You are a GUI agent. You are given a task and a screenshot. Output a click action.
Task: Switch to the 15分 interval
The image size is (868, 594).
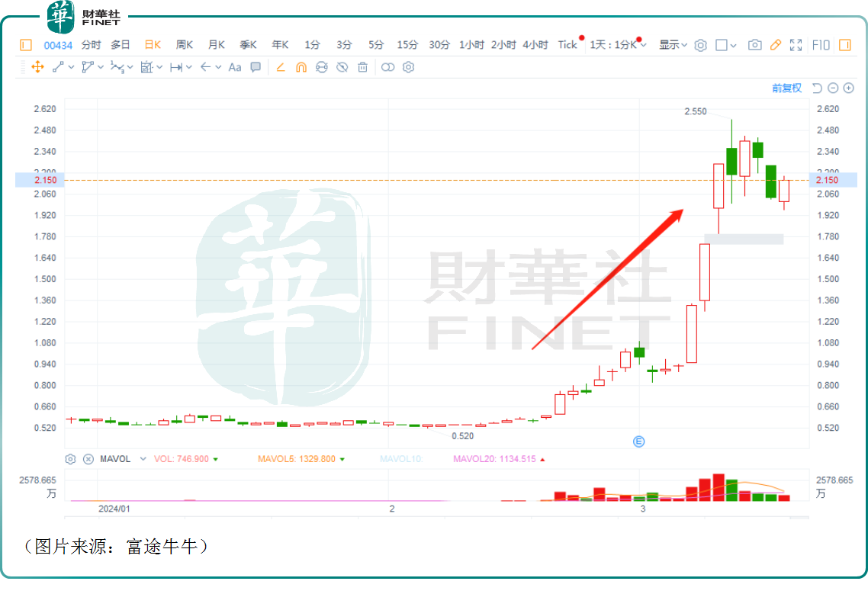click(407, 45)
